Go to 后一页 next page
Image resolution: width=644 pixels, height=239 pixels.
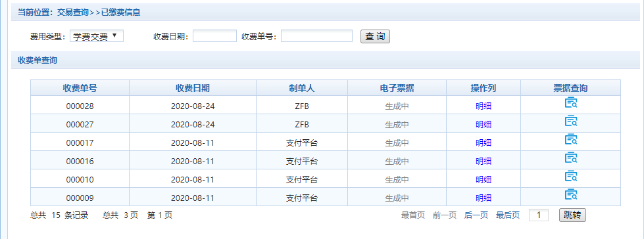click(x=476, y=215)
